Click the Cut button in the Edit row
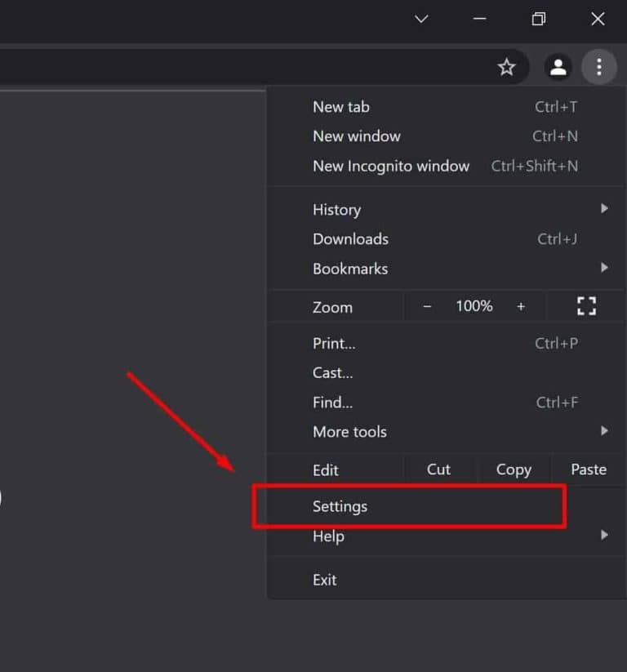 pos(438,470)
